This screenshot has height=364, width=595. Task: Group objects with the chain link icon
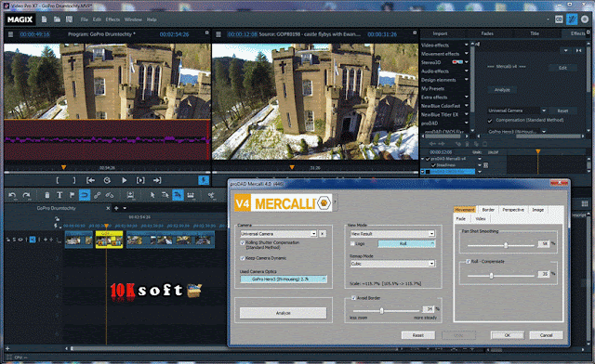97,195
